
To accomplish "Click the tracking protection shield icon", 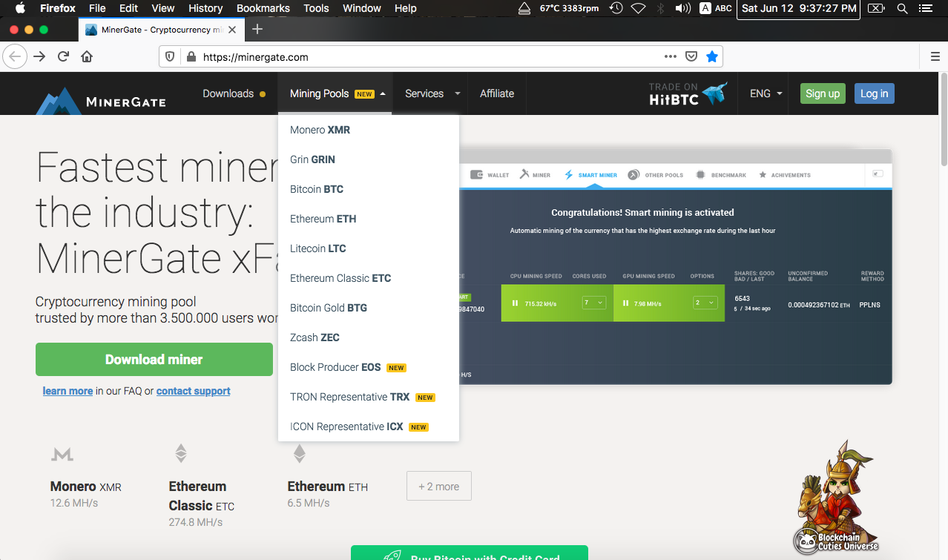I will click(170, 57).
